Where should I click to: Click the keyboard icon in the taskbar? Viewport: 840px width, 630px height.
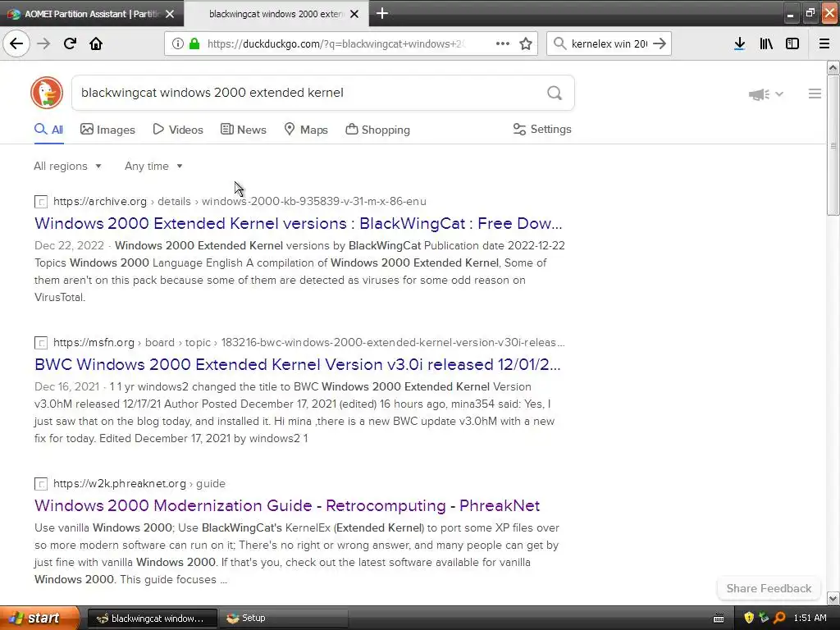(x=719, y=619)
